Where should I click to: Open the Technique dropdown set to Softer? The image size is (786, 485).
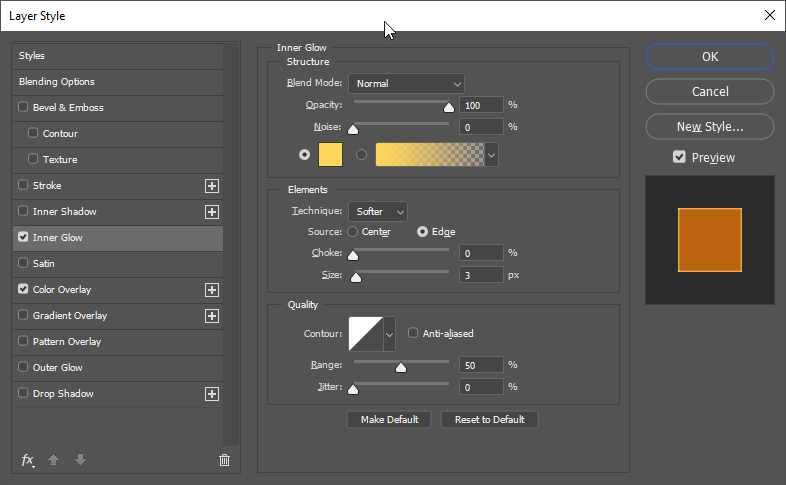tap(378, 212)
